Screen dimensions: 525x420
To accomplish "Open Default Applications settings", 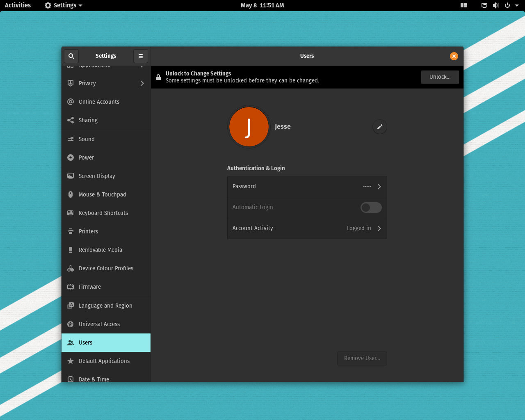I will (106, 361).
